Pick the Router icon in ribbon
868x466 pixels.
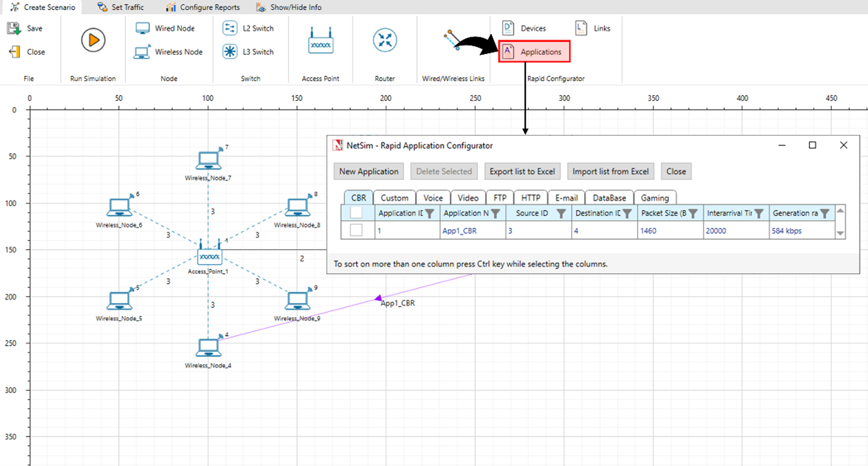click(385, 40)
